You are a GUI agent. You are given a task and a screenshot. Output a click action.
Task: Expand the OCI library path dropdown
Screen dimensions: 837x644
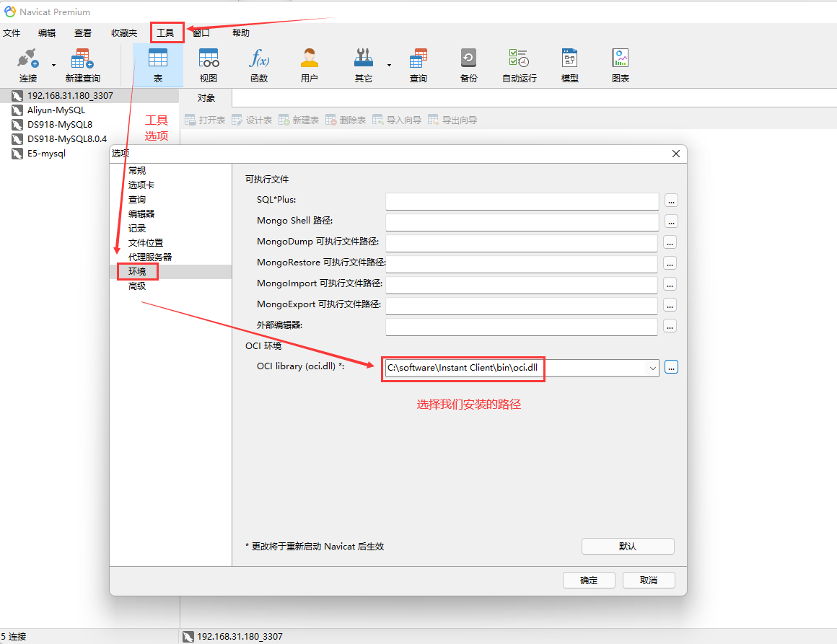[x=652, y=368]
